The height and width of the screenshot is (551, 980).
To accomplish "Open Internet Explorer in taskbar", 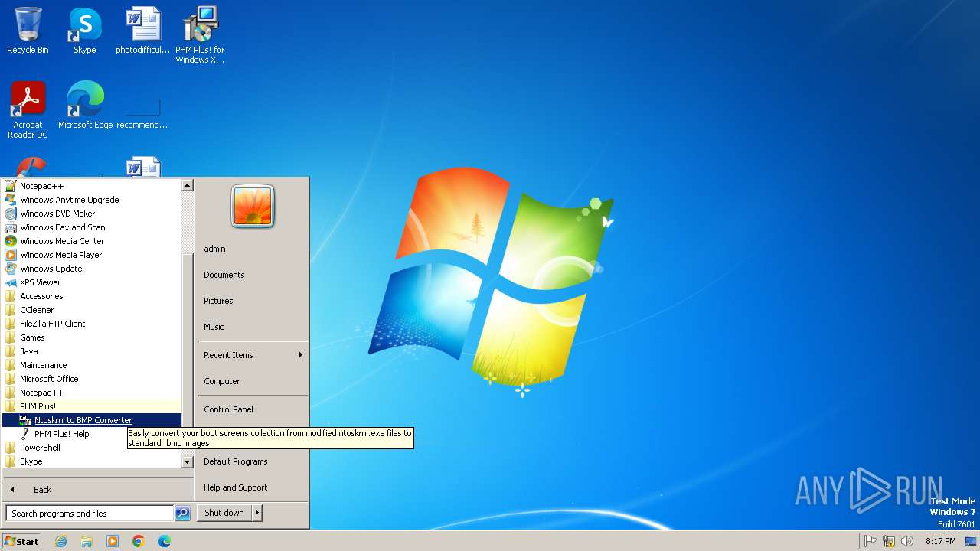I will click(60, 541).
